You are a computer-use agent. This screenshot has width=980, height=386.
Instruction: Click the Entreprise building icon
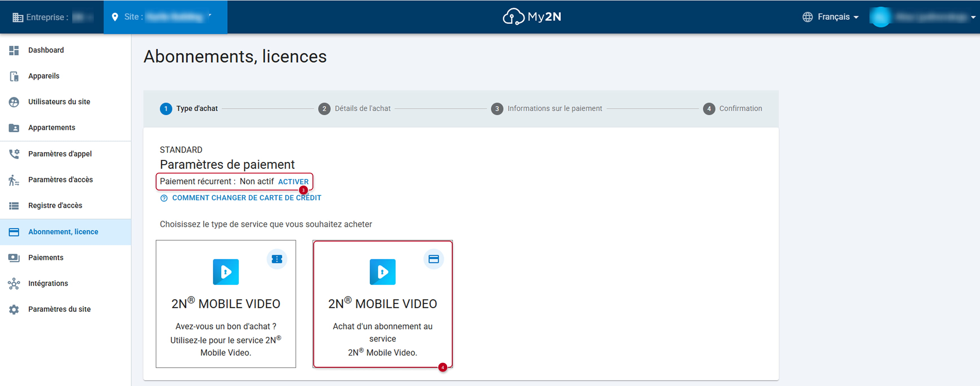click(18, 17)
